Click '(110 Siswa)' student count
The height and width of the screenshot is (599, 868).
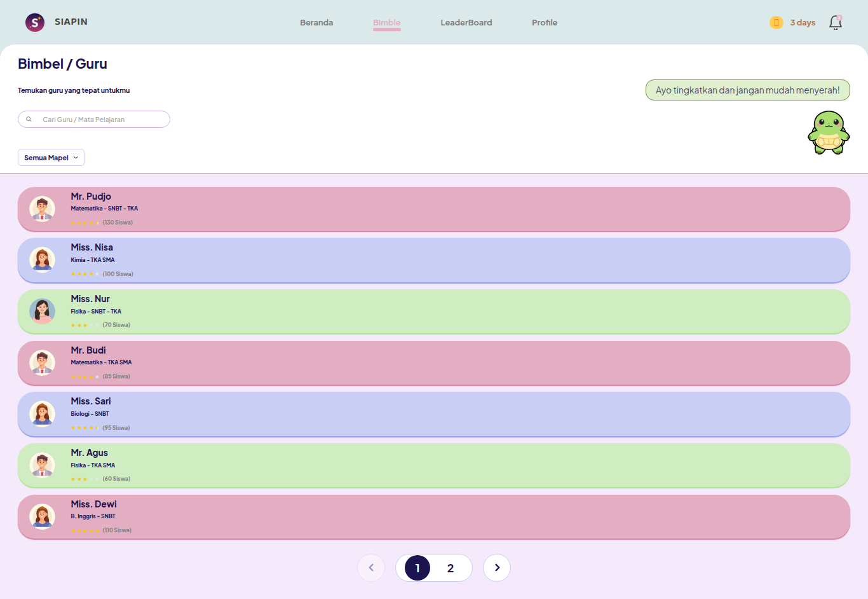117,530
